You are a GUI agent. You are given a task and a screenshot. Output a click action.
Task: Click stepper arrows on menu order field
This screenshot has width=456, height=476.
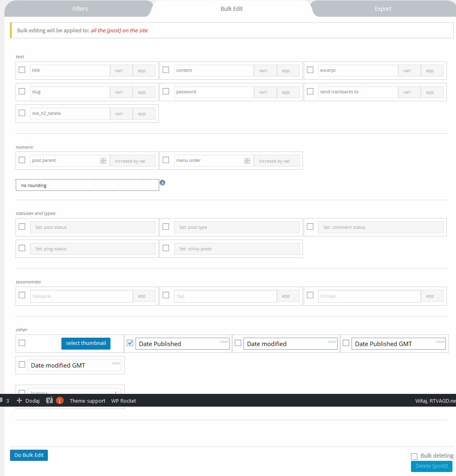pos(247,161)
